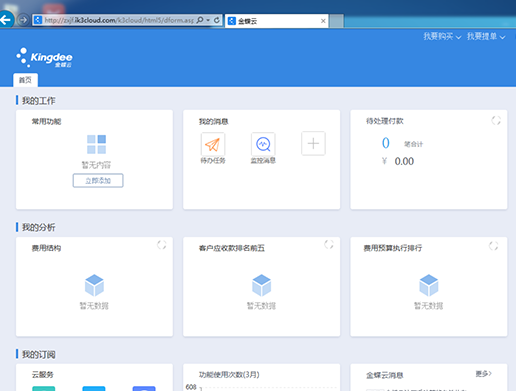Viewport: 516px width, 391px height.
Task: Click the cube icon in 费用结构
Action: (94, 285)
